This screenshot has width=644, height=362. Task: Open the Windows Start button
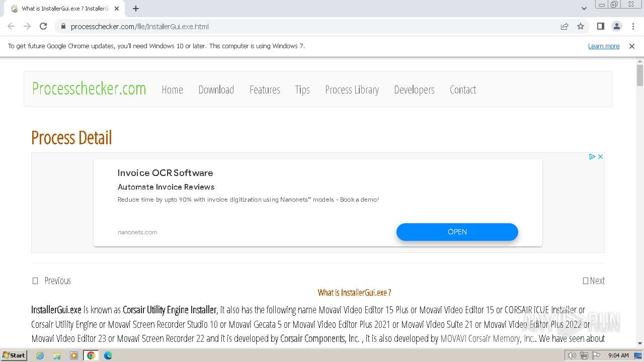(x=14, y=355)
